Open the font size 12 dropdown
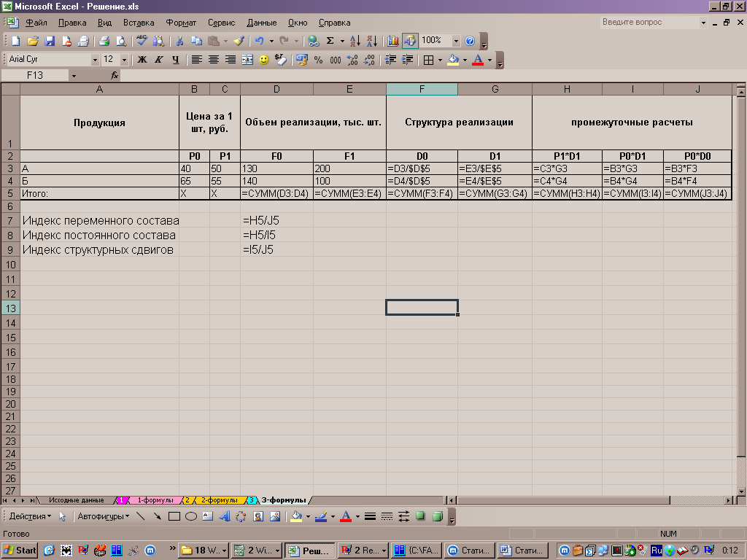Viewport: 747px width, 560px height. pyautogui.click(x=124, y=60)
